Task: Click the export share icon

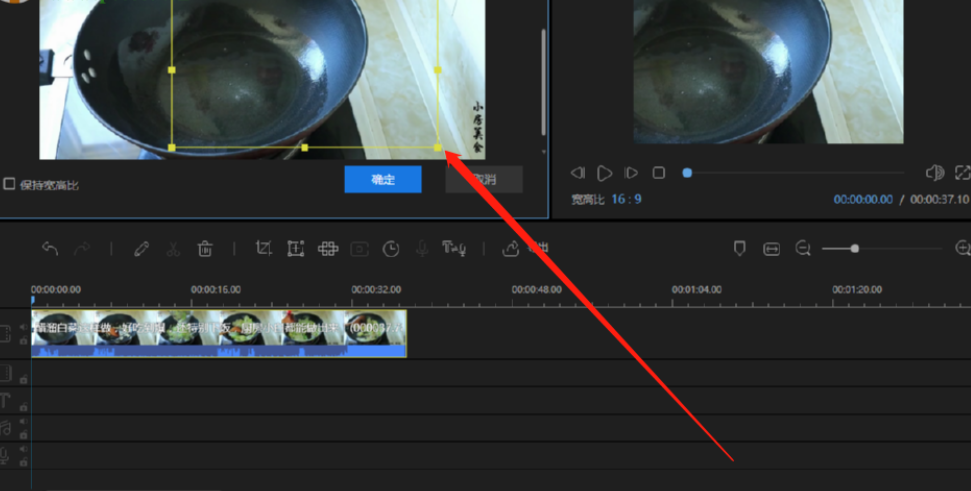Action: 511,249
